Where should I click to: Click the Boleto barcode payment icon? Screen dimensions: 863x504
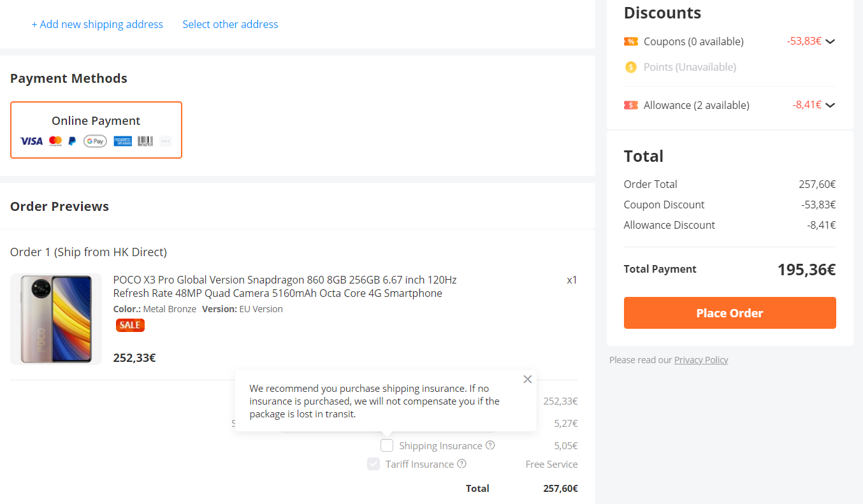pyautogui.click(x=145, y=141)
